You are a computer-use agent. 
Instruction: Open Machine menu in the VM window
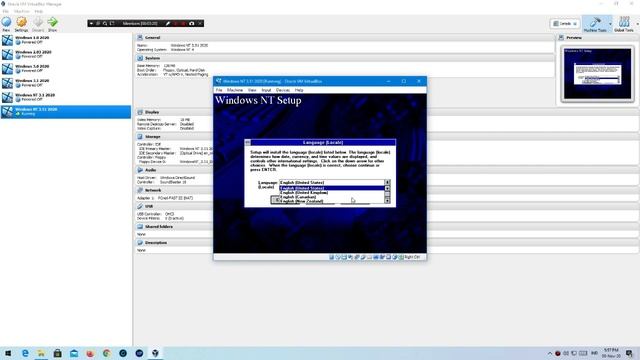pos(235,90)
